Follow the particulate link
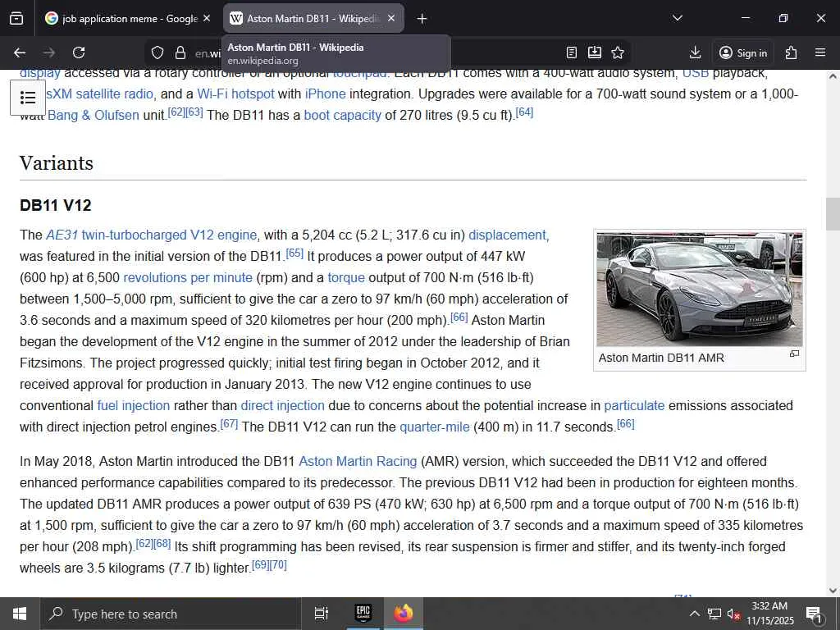Screen dimensions: 840x630 click(x=634, y=405)
